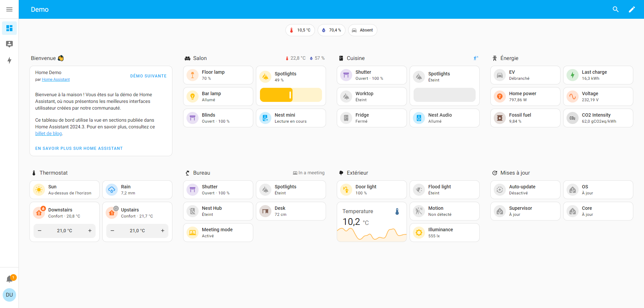Viewport: 644px width, 308px height.
Task: Click the Fridge icon
Action: [346, 118]
